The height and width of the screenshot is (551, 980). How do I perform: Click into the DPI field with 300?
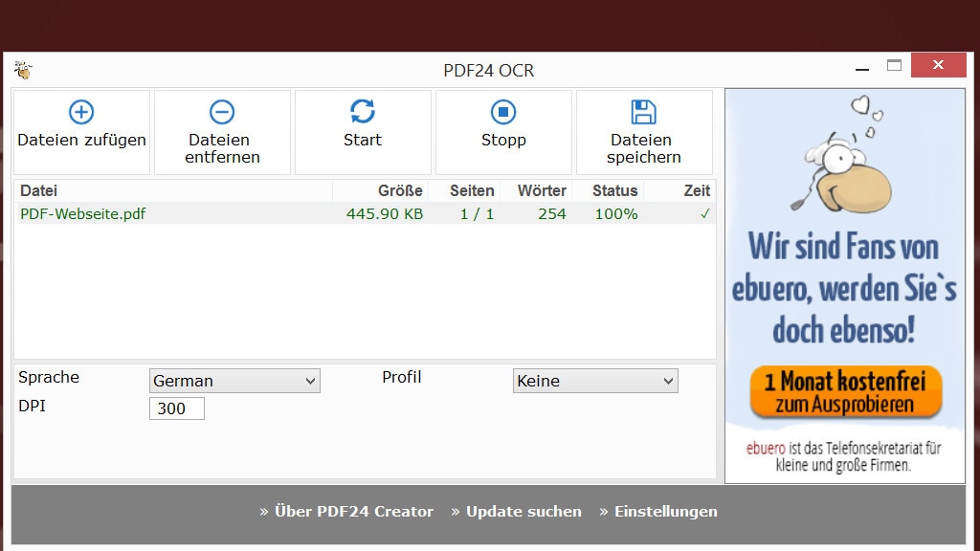pyautogui.click(x=177, y=408)
